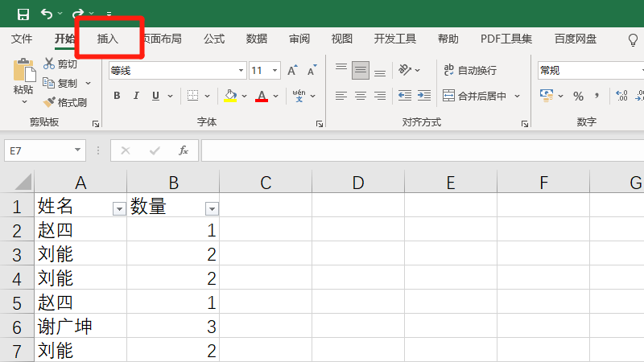
Task: Open the font size 11 dropdown
Action: (x=275, y=71)
